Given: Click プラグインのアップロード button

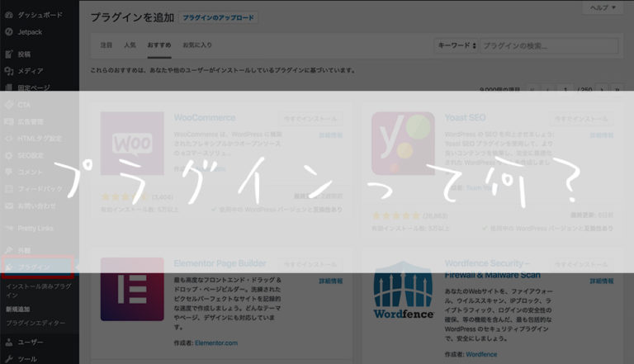Looking at the screenshot, I should pos(218,18).
